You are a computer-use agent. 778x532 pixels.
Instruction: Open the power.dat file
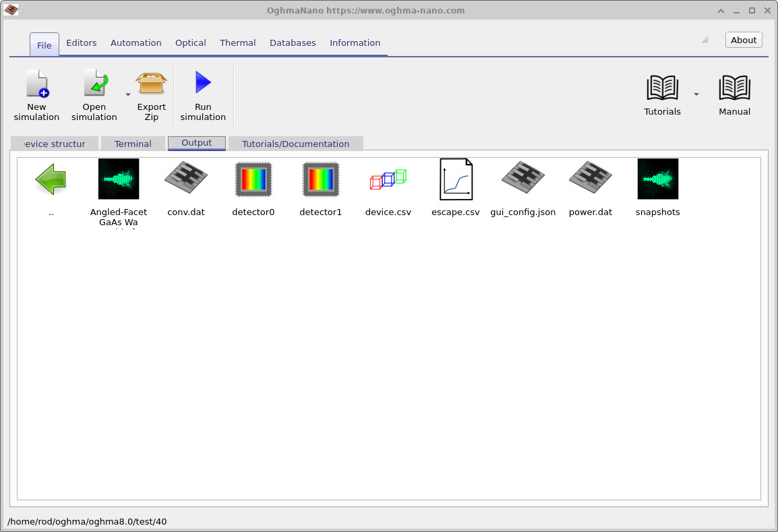[590, 179]
